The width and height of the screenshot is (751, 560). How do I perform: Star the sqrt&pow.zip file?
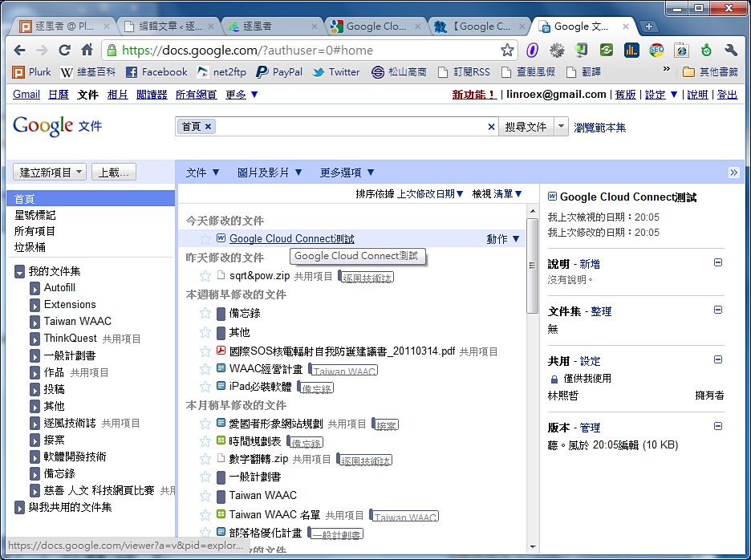[205, 276]
